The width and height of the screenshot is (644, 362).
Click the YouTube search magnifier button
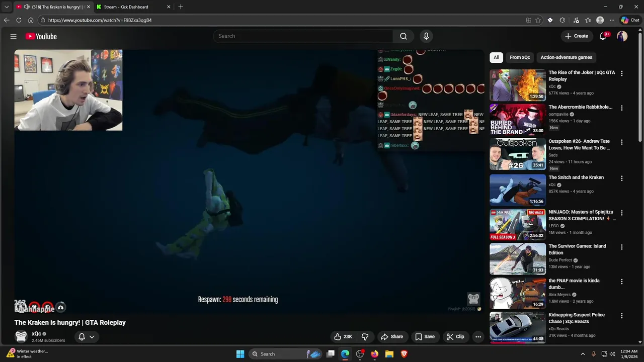[404, 36]
